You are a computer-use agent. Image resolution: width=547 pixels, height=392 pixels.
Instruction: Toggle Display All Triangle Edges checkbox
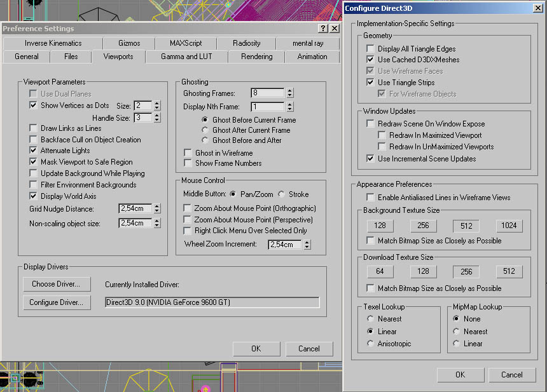tap(371, 49)
